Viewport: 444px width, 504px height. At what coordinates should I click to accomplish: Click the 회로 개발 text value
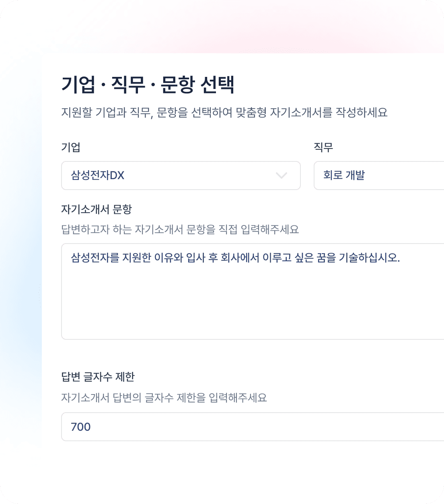click(x=344, y=176)
